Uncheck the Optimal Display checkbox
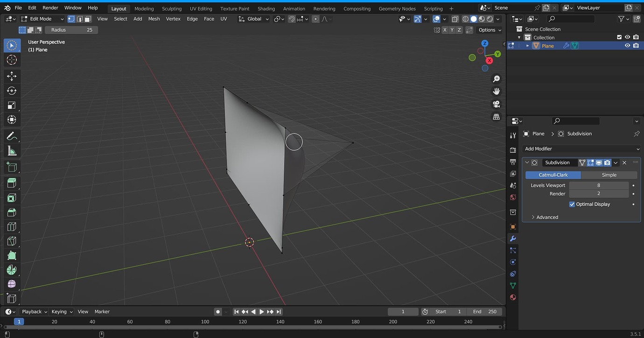Image resolution: width=644 pixels, height=338 pixels. point(572,204)
